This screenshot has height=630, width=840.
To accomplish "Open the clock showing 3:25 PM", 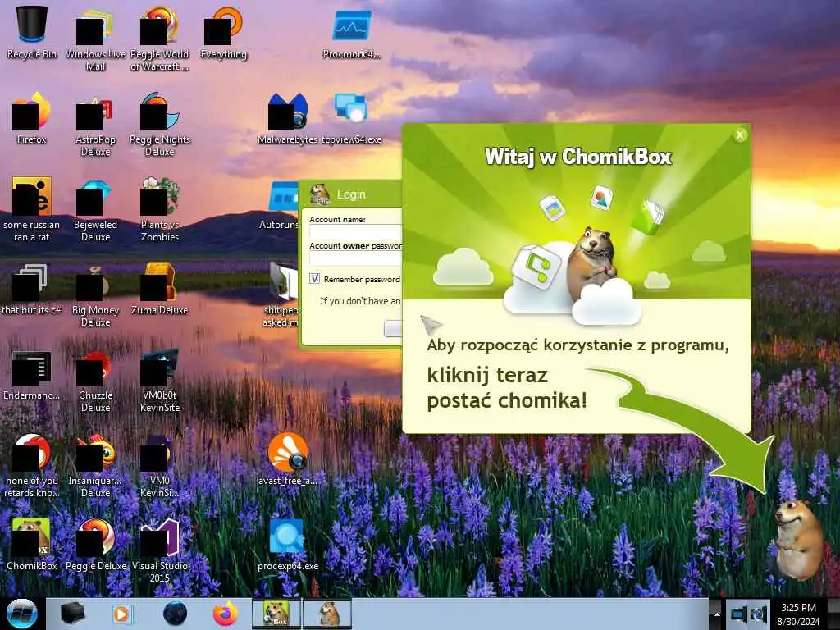I will pyautogui.click(x=798, y=614).
